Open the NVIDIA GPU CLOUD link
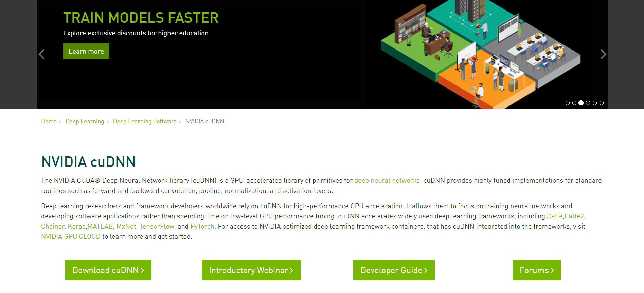 click(x=71, y=237)
